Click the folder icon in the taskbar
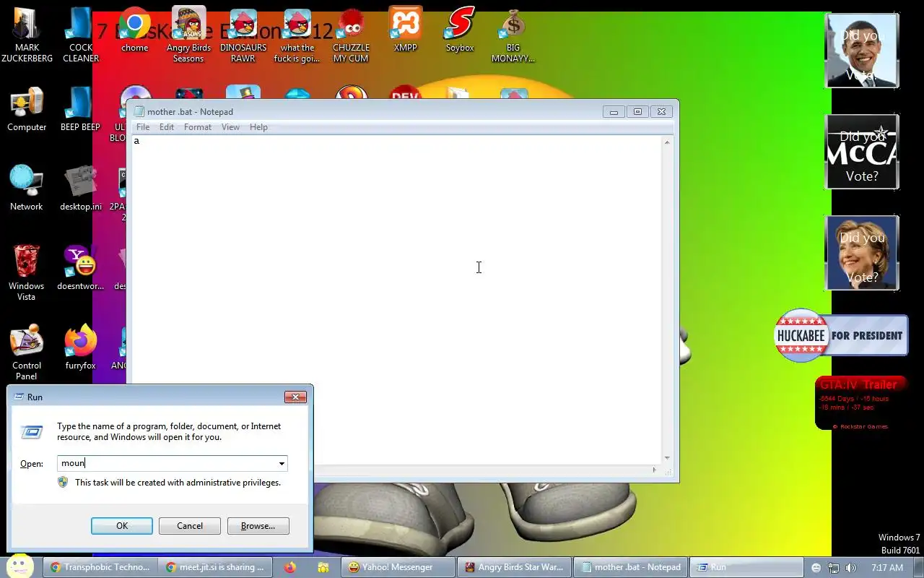This screenshot has height=578, width=924. click(323, 567)
